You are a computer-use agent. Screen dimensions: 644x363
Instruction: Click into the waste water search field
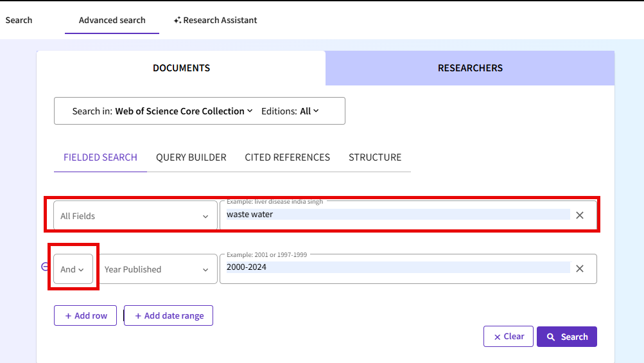point(395,215)
